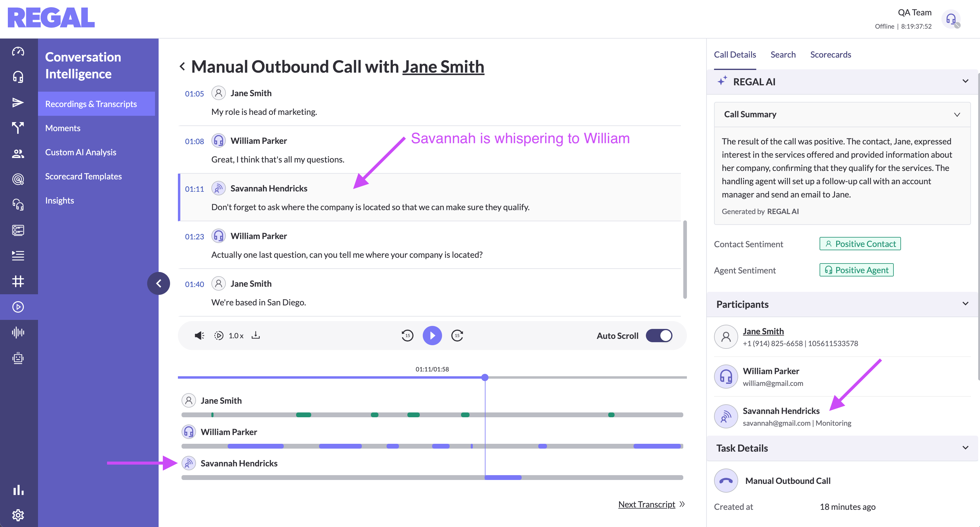Collapse the Call Summary panel
Screen dimensions: 980x527
(x=957, y=115)
